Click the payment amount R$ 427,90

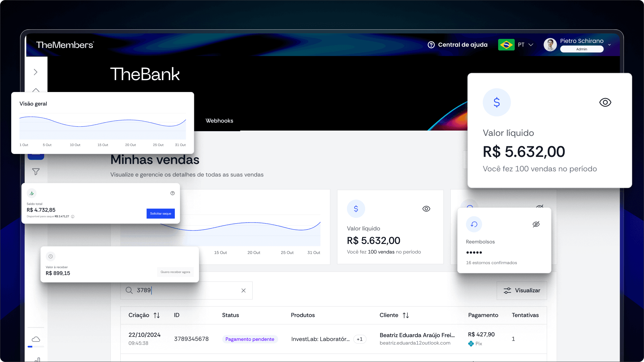(x=481, y=335)
